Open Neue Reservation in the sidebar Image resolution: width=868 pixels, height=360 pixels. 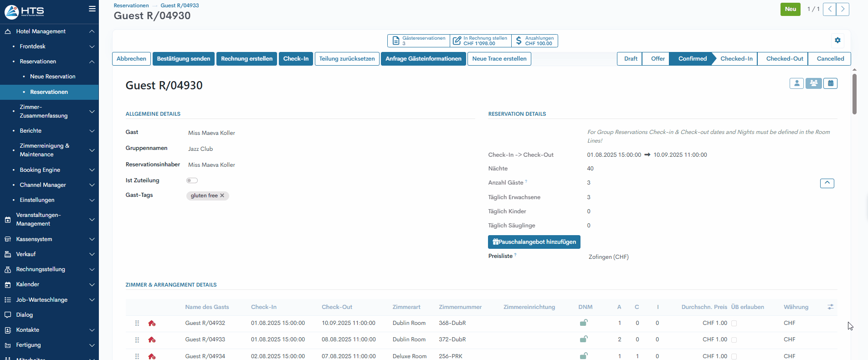(53, 77)
